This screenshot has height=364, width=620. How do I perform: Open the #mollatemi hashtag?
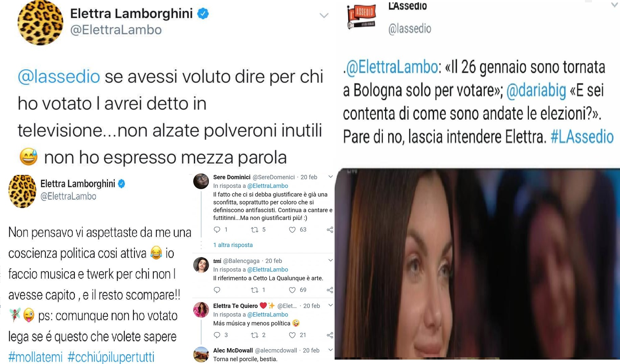point(35,357)
